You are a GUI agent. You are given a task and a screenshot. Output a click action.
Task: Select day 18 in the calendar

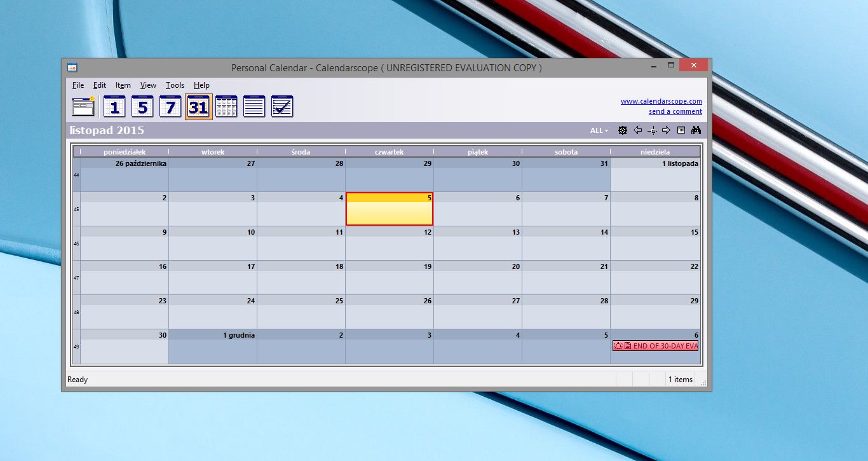coord(301,278)
